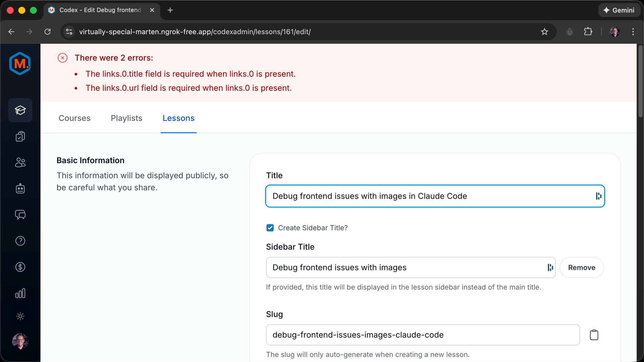Open the browser extensions puzzle menu
644x362 pixels.
[x=588, y=32]
